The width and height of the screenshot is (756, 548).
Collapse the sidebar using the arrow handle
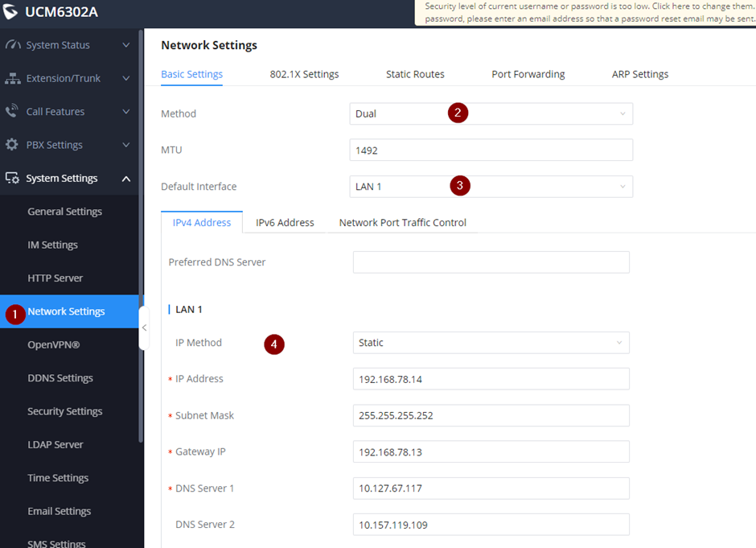[x=144, y=328]
